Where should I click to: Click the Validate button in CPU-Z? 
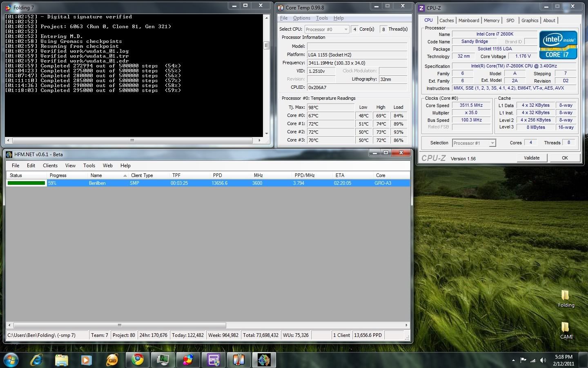coord(532,158)
